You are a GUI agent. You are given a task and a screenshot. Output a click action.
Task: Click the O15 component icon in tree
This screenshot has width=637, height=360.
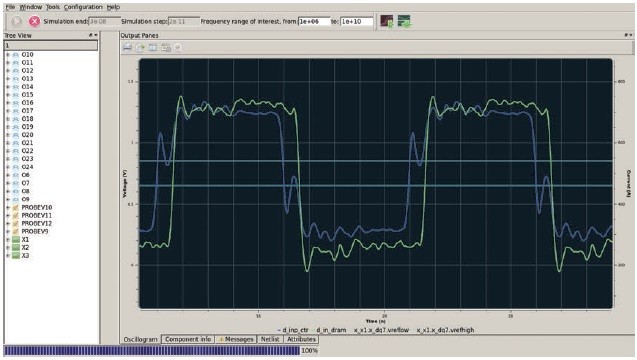pyautogui.click(x=16, y=95)
